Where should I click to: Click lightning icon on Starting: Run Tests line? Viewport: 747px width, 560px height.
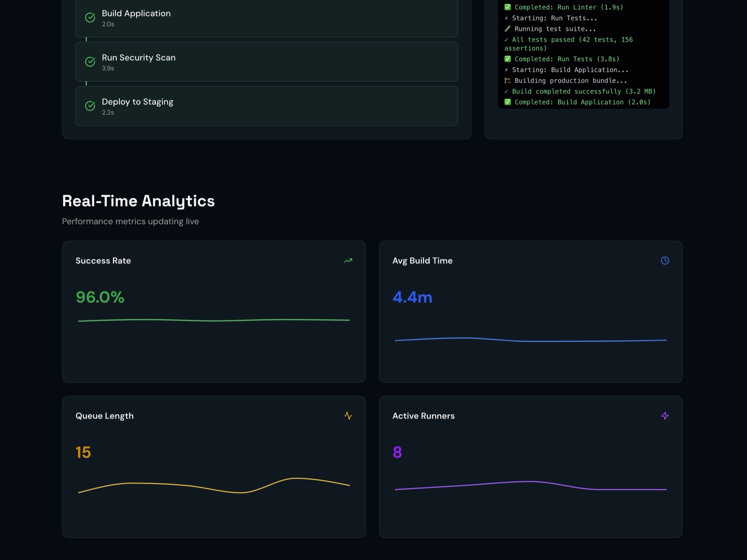click(506, 18)
